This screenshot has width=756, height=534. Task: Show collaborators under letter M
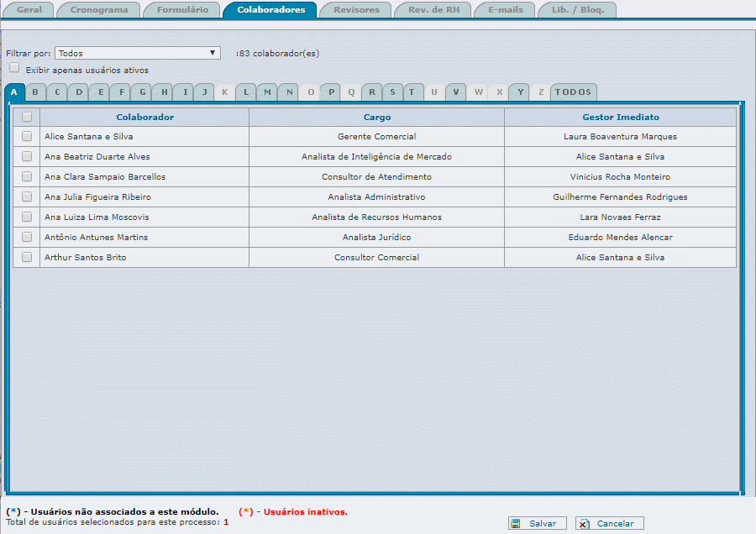(x=267, y=92)
